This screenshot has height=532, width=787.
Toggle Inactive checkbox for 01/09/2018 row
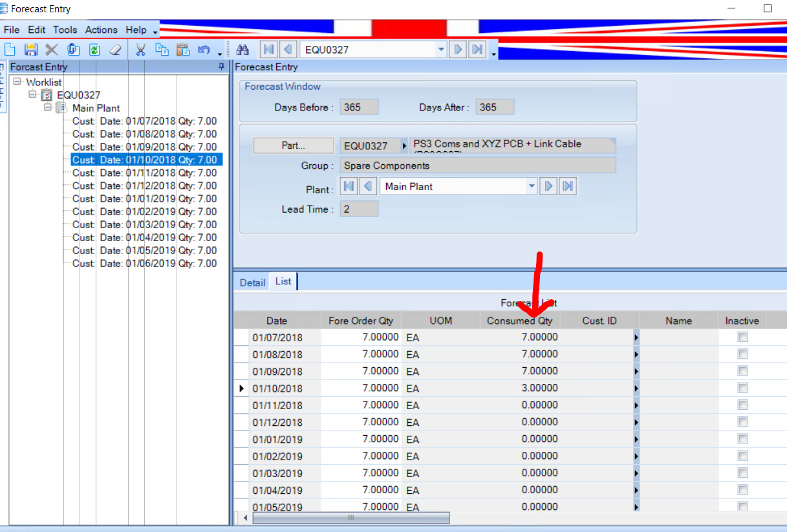(x=742, y=371)
